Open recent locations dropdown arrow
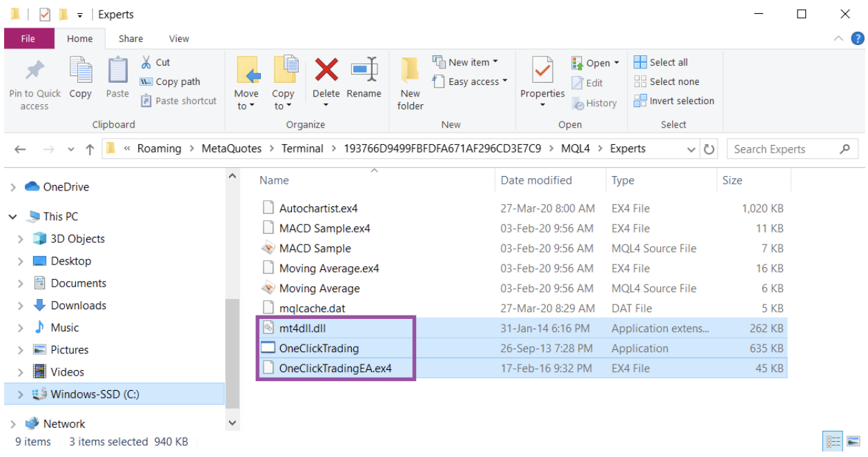 coord(72,149)
